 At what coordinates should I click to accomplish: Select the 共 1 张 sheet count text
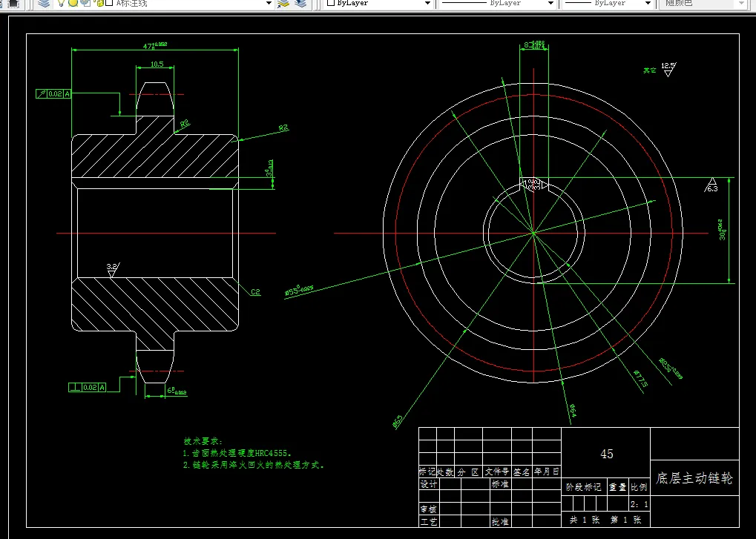click(x=585, y=520)
